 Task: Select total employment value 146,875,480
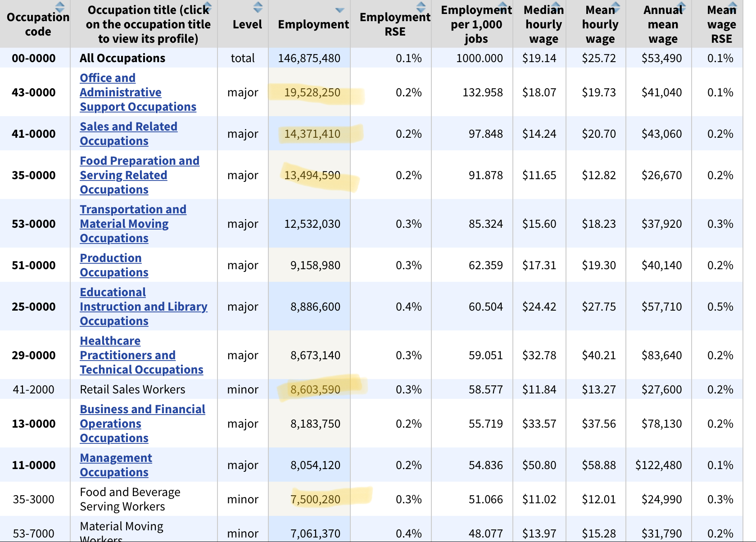(x=309, y=58)
